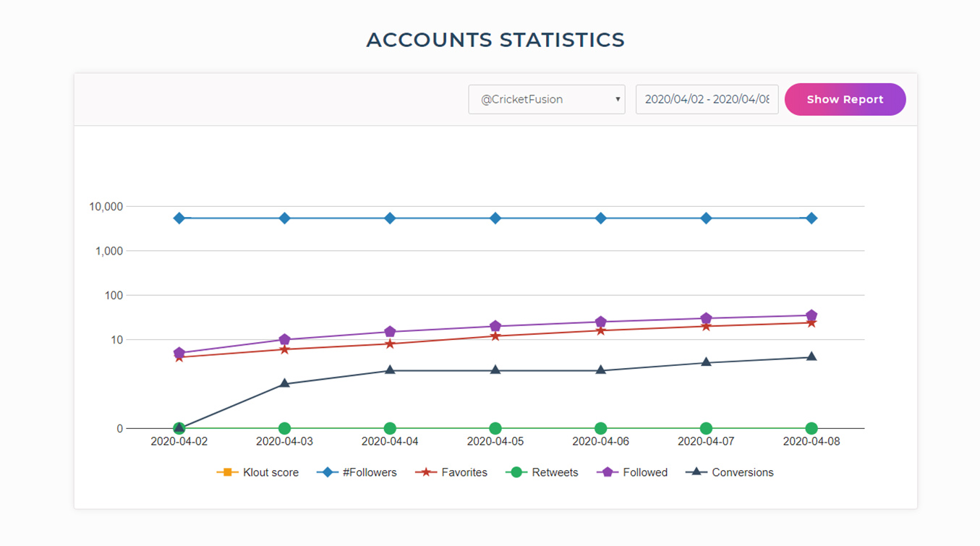Screen dimensions: 980x546
Task: Select the #Followers data point on 2020-04-02
Action: tap(178, 217)
